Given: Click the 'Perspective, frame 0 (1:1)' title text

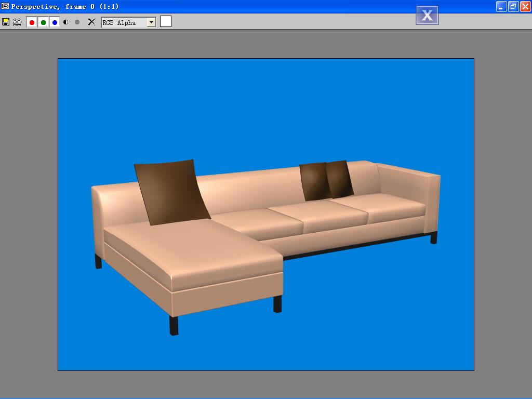Looking at the screenshot, I should (65, 6).
